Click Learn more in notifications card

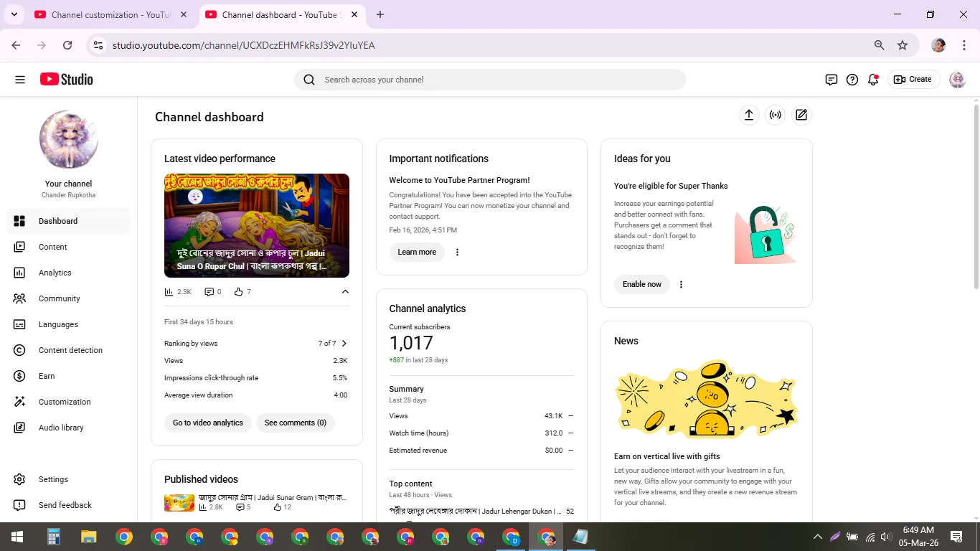417,252
